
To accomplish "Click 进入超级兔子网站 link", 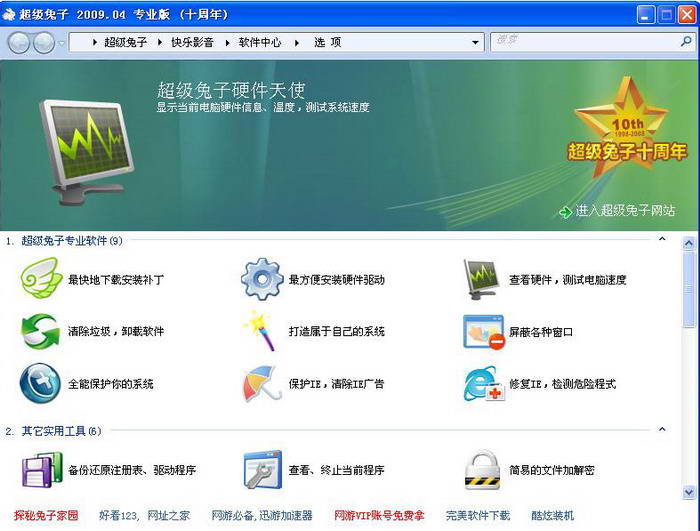I will [625, 210].
